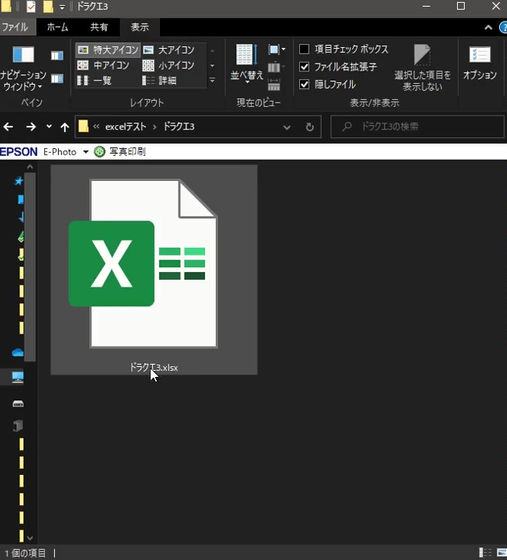Click the network icon in sidebar
Image resolution: width=507 pixels, height=560 pixels.
click(17, 425)
